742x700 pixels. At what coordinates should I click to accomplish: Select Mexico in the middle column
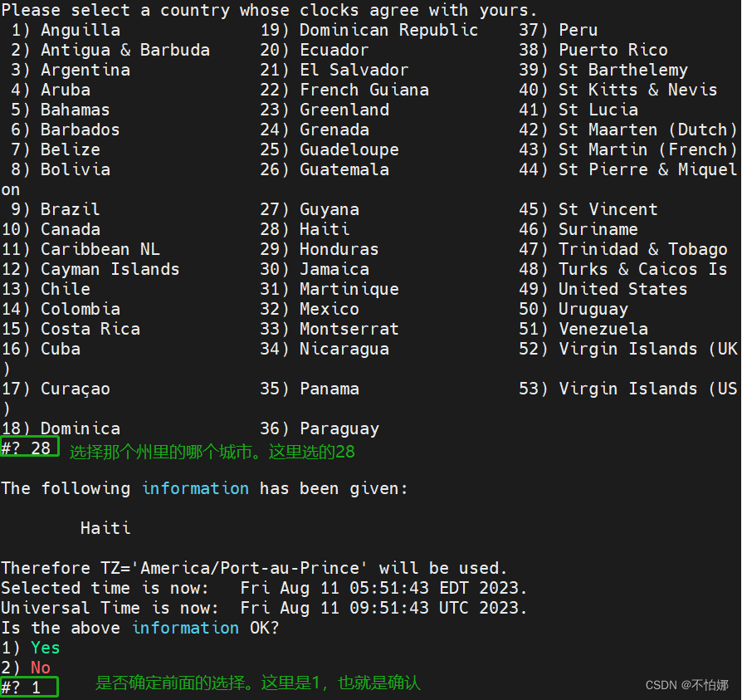coord(329,308)
